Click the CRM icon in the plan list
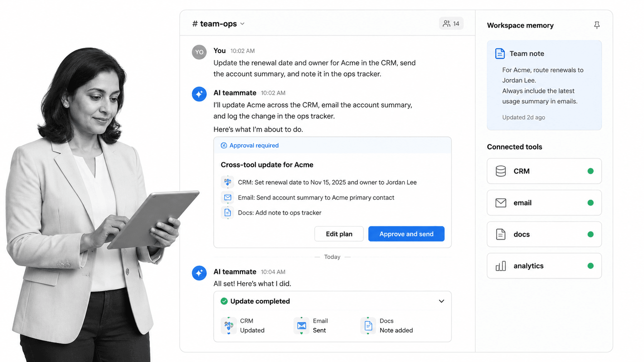The width and height of the screenshot is (644, 362). pos(228,182)
